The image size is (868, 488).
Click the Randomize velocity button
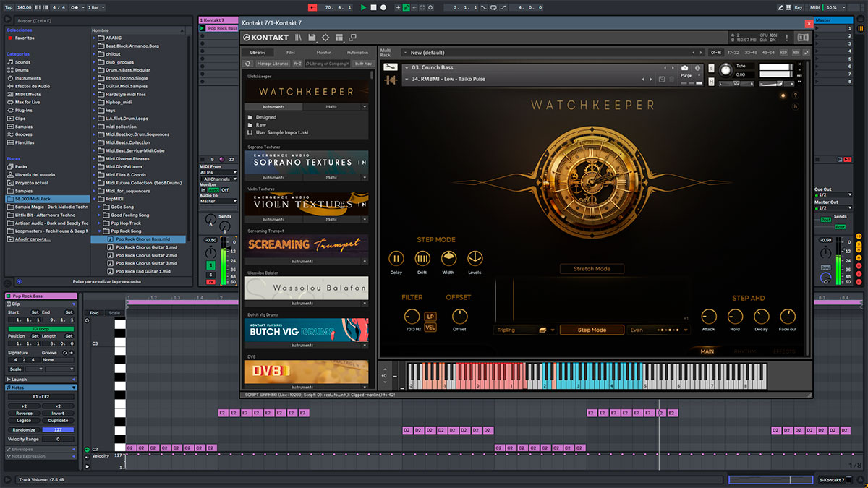click(24, 429)
